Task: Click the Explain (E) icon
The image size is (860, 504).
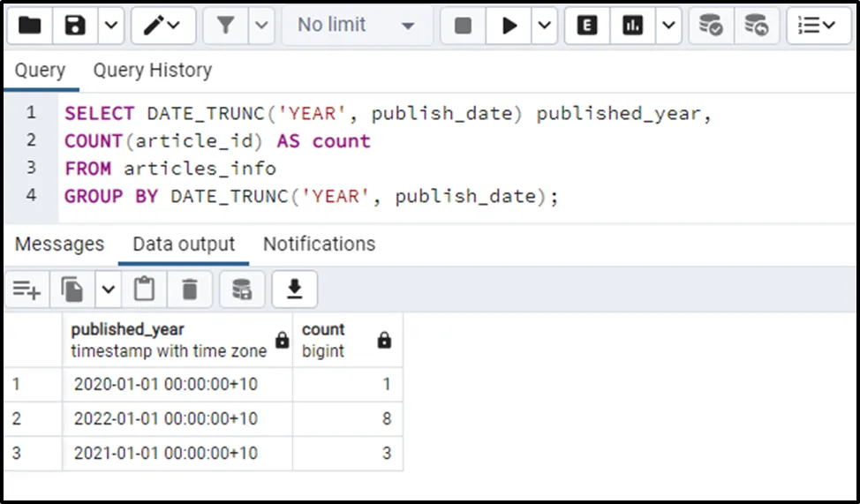Action: pyautogui.click(x=586, y=26)
